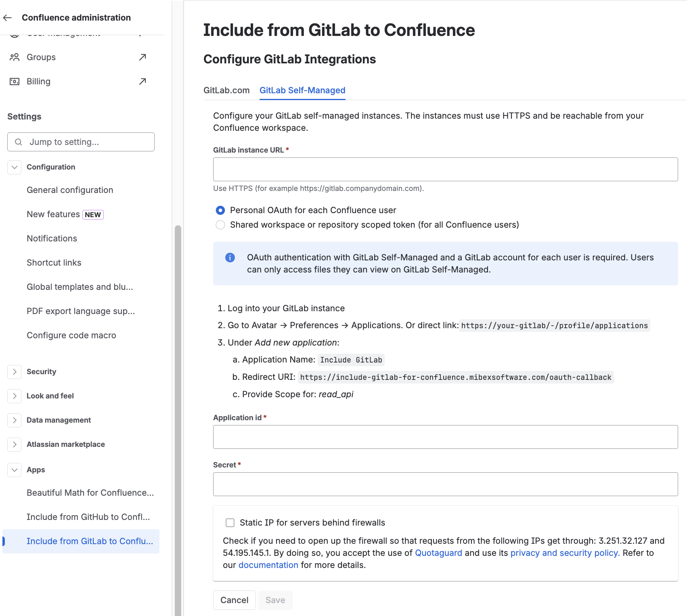
Task: Select Personal OAuth for each Confluence user
Action: point(220,210)
